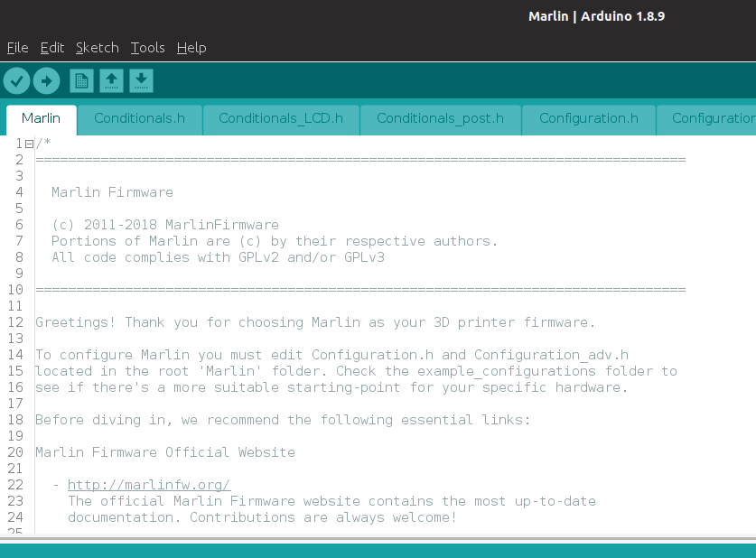Select the Marlin tab
The width and height of the screenshot is (756, 558).
[41, 118]
